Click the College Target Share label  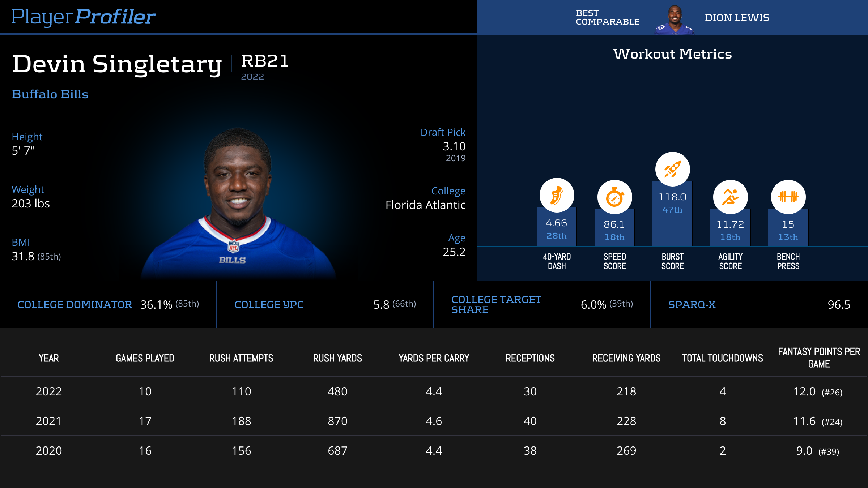[x=496, y=305]
